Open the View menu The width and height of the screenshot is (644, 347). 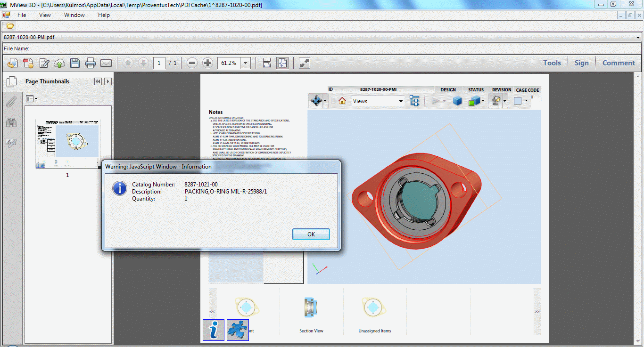point(45,15)
